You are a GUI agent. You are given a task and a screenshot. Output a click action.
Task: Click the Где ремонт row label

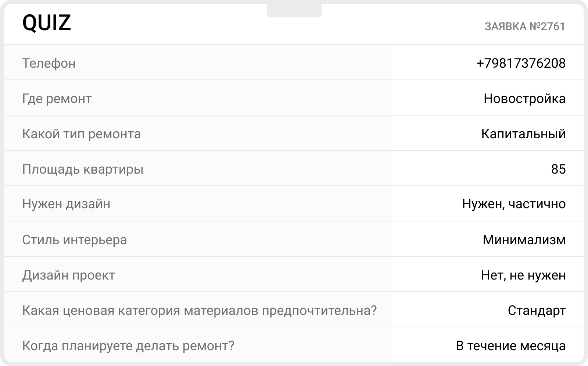tap(57, 99)
